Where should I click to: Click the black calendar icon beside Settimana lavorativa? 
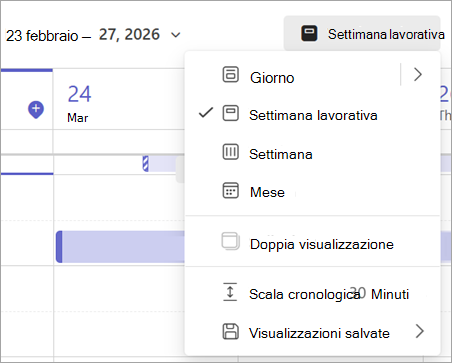tap(309, 34)
